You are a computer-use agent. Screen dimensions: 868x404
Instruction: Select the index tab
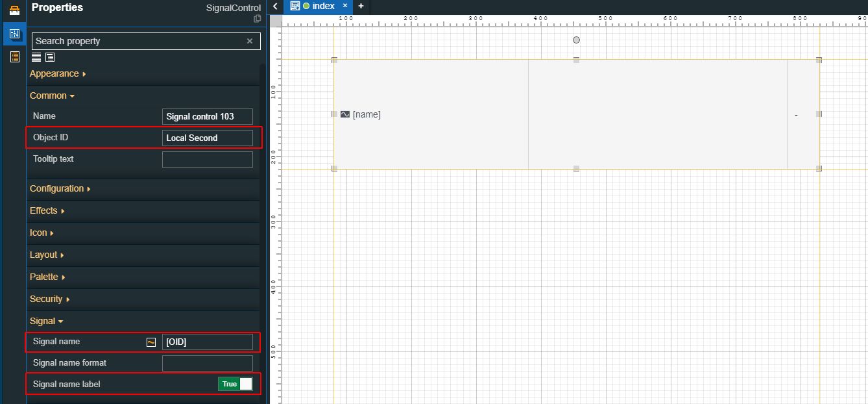319,6
